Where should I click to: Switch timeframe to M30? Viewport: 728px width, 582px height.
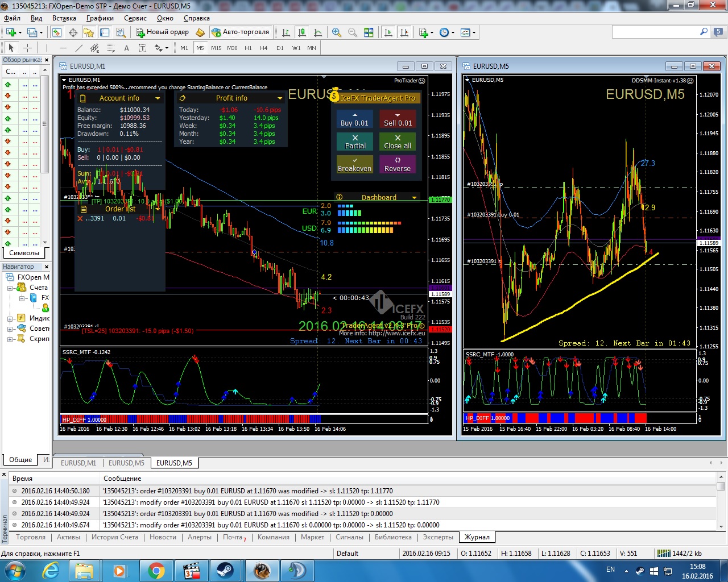(x=232, y=48)
